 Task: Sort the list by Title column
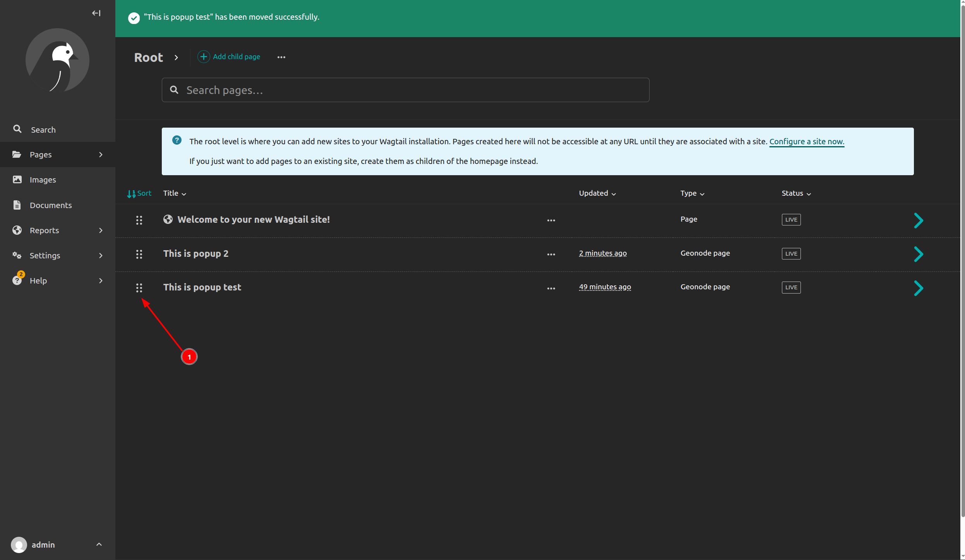[175, 193]
